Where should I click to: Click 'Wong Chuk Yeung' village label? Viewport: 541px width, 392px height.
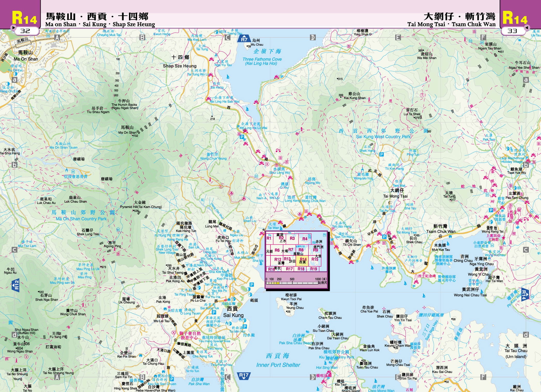click(x=213, y=159)
